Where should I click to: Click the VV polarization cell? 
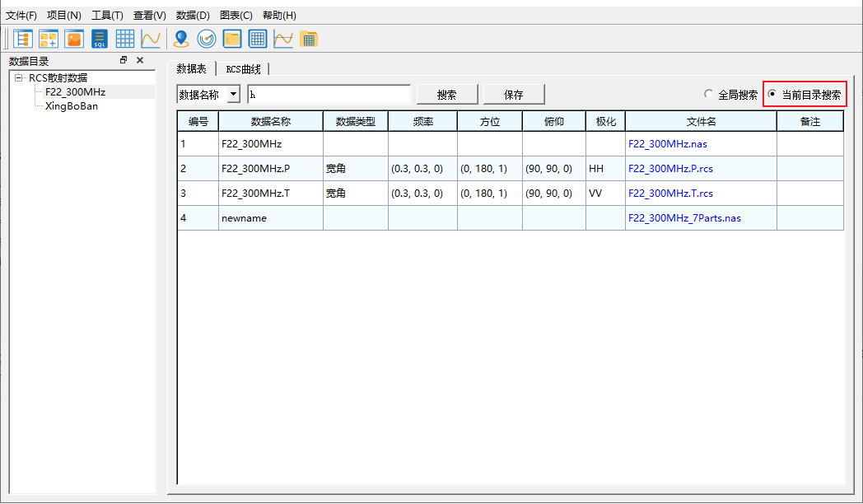point(605,194)
